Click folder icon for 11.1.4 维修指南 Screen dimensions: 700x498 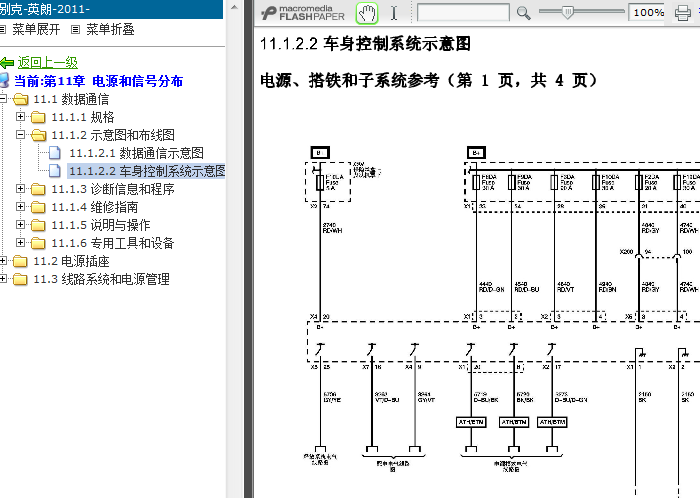38,207
